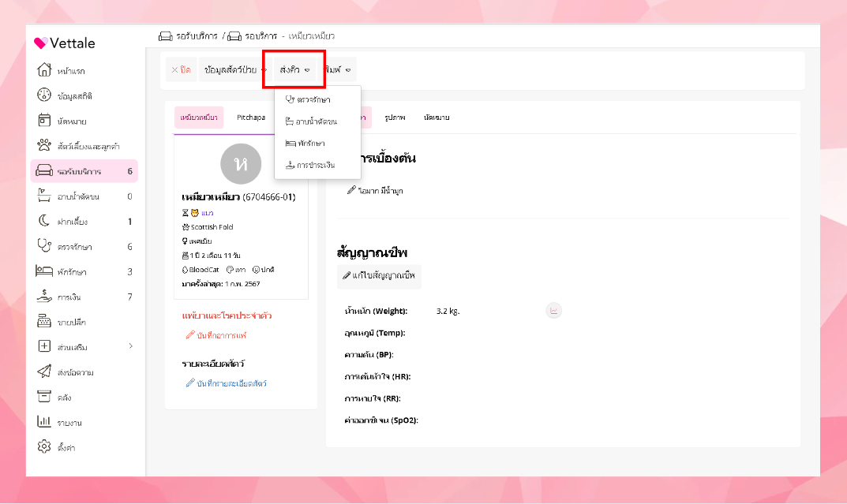Open รายงาน bar chart icon
Screen dimensions: 847x504
coord(44,422)
